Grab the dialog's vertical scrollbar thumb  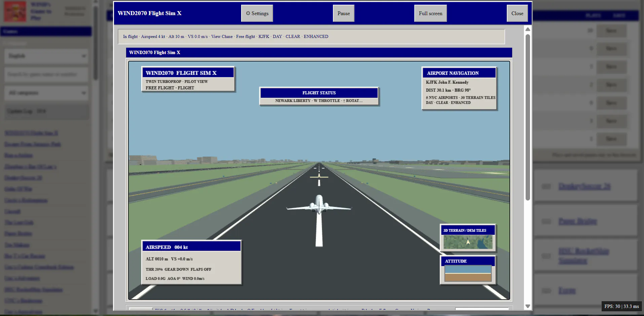tap(528, 118)
